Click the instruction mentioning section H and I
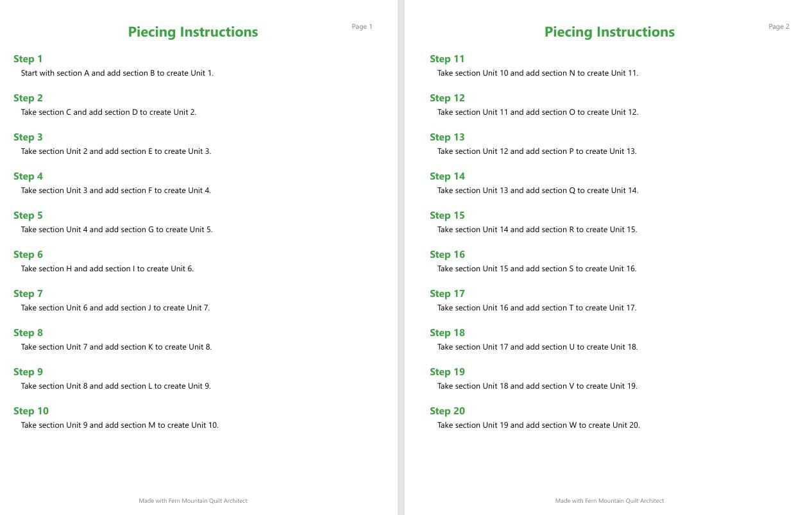 107,269
